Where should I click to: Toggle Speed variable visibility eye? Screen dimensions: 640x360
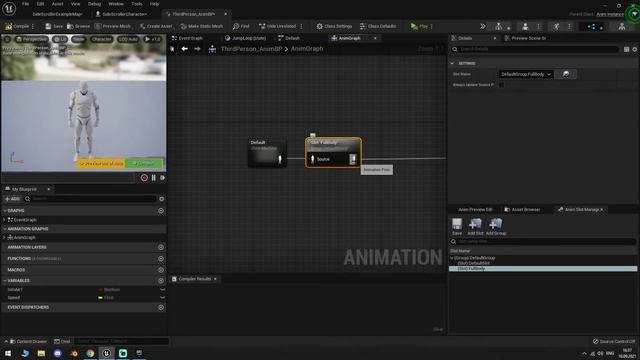click(162, 298)
